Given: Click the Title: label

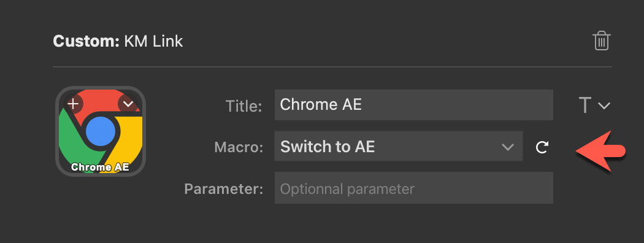Looking at the screenshot, I should coord(243,107).
